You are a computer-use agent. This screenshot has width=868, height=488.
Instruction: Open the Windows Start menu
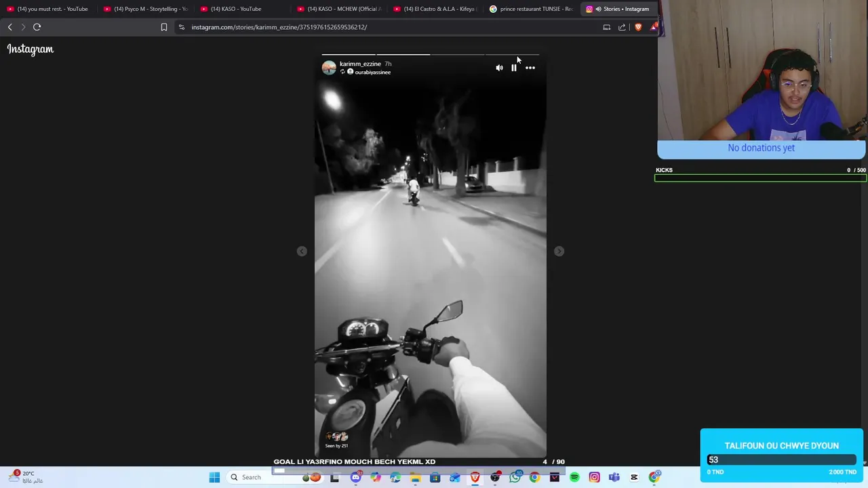point(214,477)
